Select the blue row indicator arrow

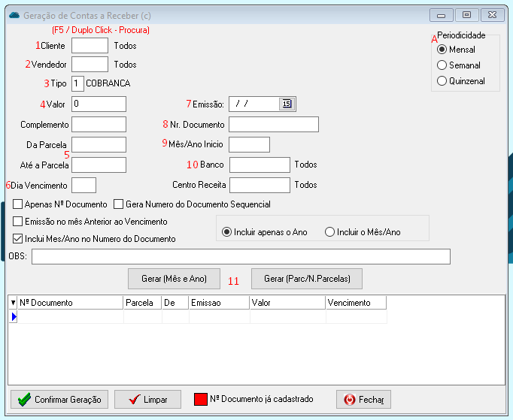tap(14, 317)
